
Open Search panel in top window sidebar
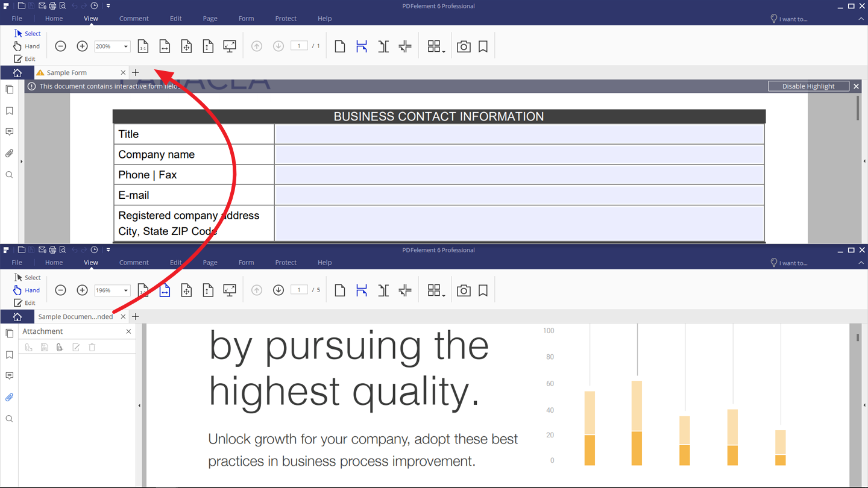coord(9,175)
